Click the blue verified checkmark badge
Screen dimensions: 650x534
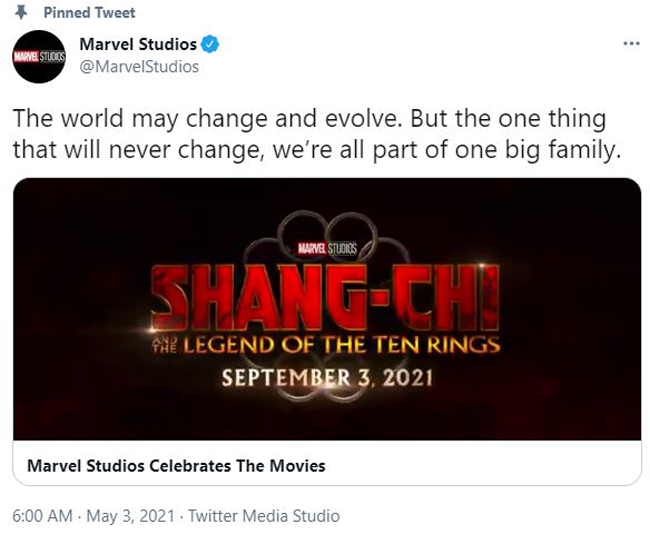[210, 45]
